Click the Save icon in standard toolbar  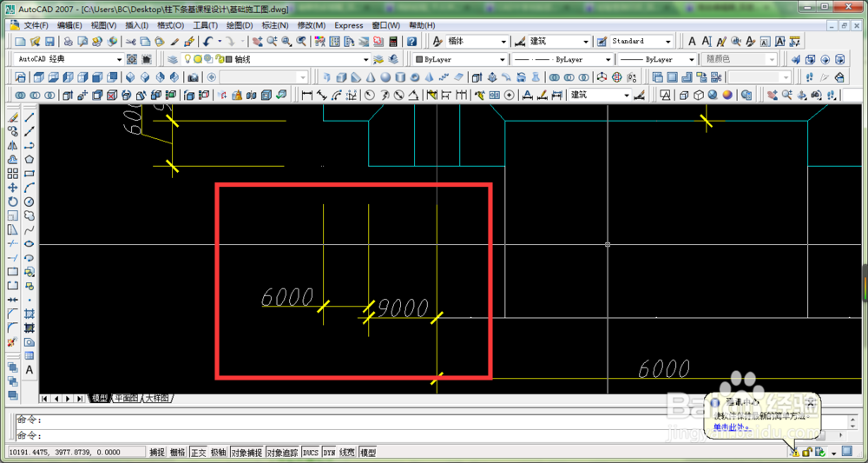pyautogui.click(x=49, y=42)
